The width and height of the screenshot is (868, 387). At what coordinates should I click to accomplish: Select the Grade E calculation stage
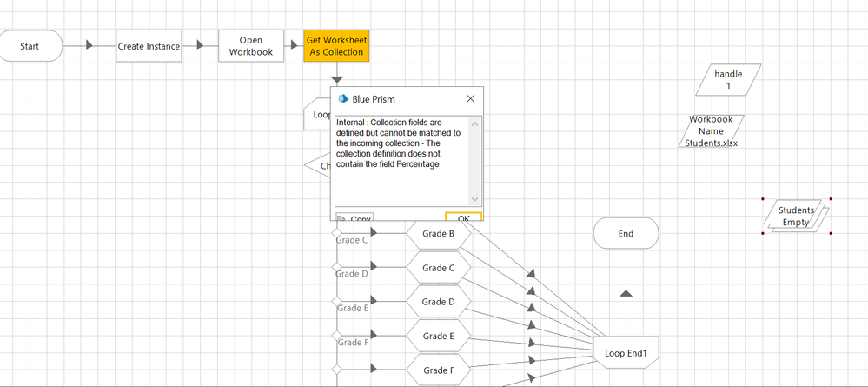[439, 336]
